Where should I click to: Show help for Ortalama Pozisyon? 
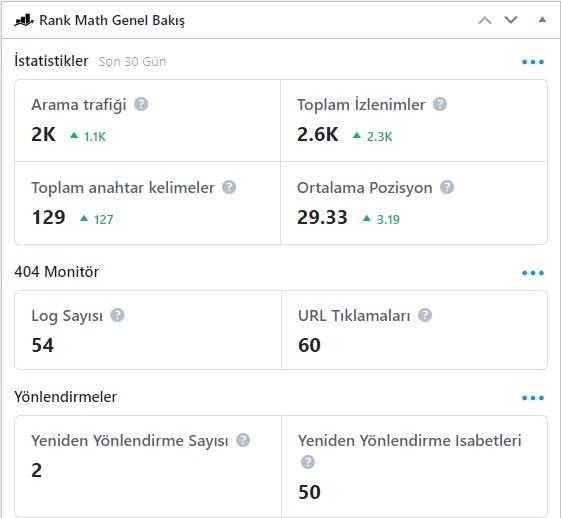click(x=447, y=187)
